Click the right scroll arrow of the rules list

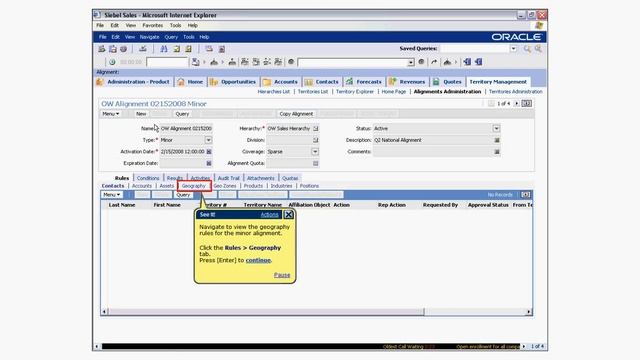[x=529, y=312]
